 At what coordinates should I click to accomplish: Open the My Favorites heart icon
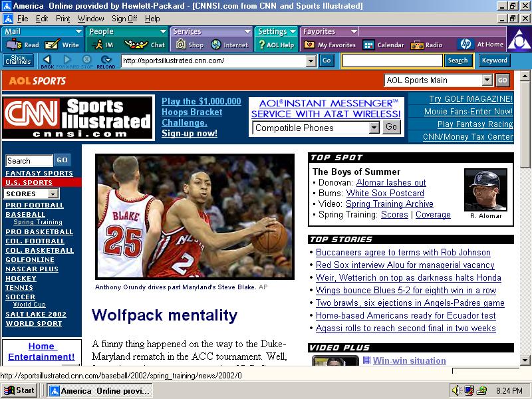(x=309, y=45)
